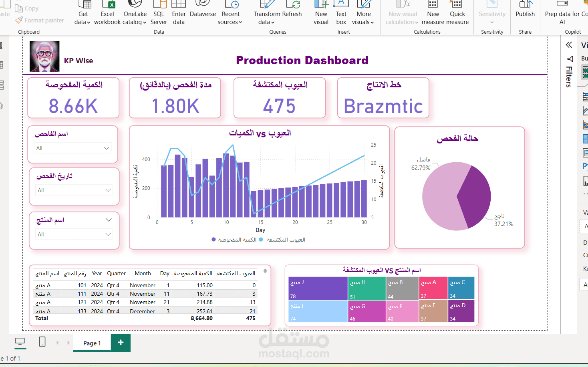Click the Filters pane speaker-shaped icon
This screenshot has width=588, height=367.
(x=570, y=59)
